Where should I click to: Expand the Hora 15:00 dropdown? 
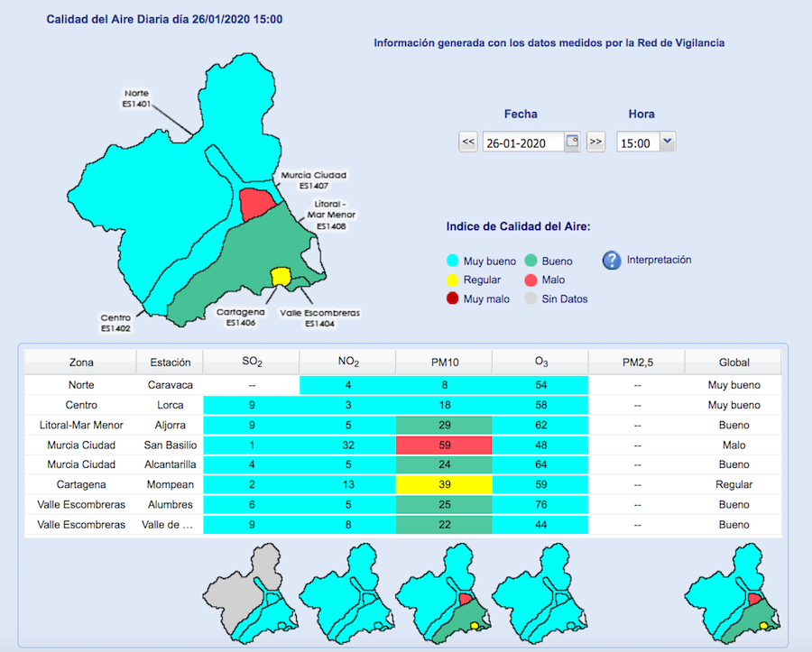[667, 142]
